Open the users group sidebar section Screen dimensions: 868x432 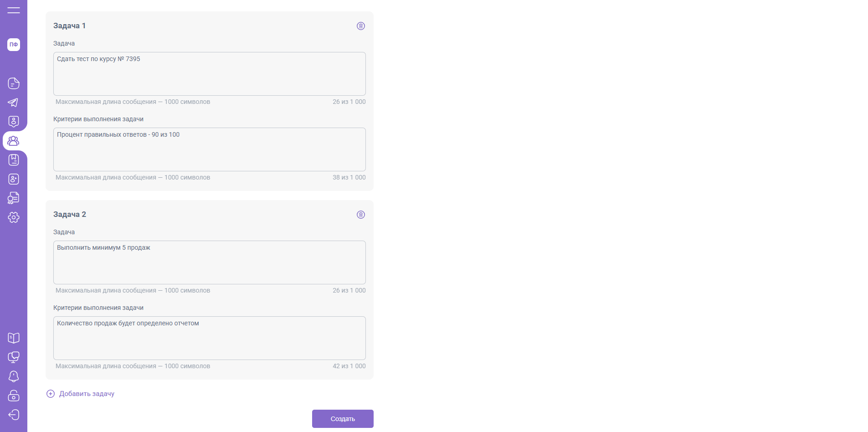coord(14,141)
